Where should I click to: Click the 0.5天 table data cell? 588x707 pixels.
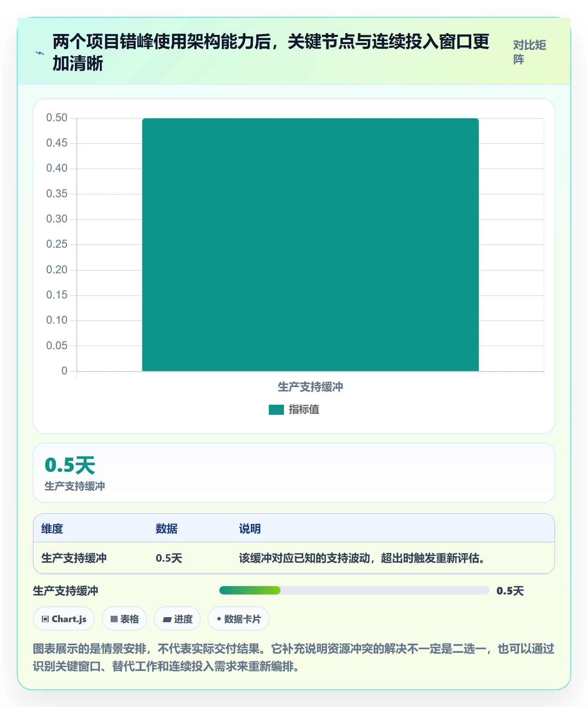[169, 558]
